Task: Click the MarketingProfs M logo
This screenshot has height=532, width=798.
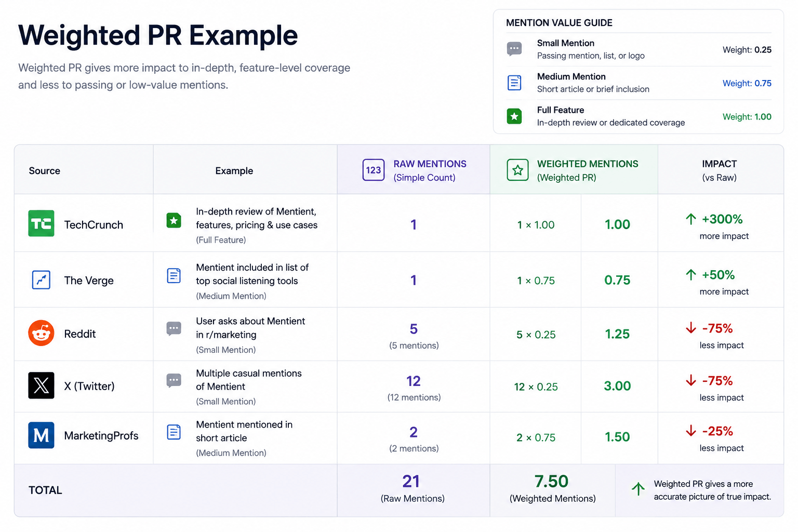Action: [x=41, y=435]
